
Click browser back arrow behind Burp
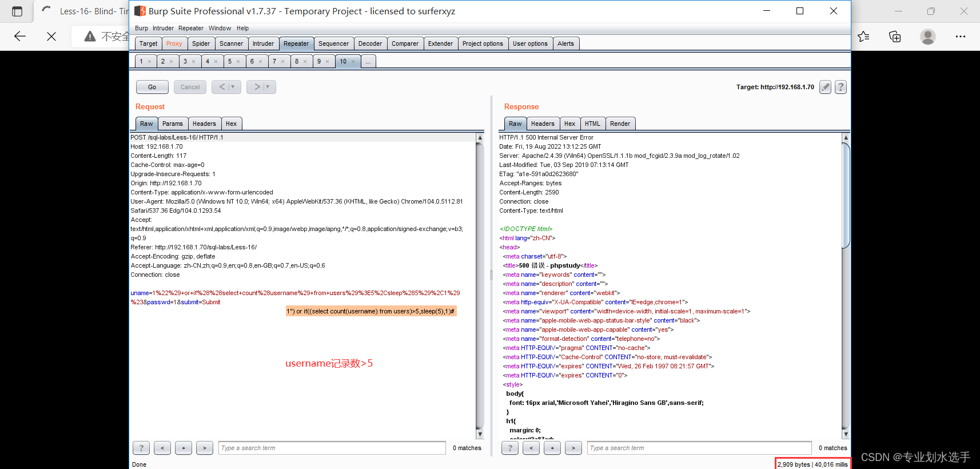(20, 37)
